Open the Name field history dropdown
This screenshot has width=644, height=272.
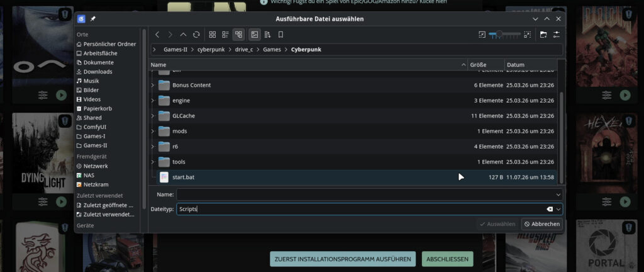click(x=558, y=195)
